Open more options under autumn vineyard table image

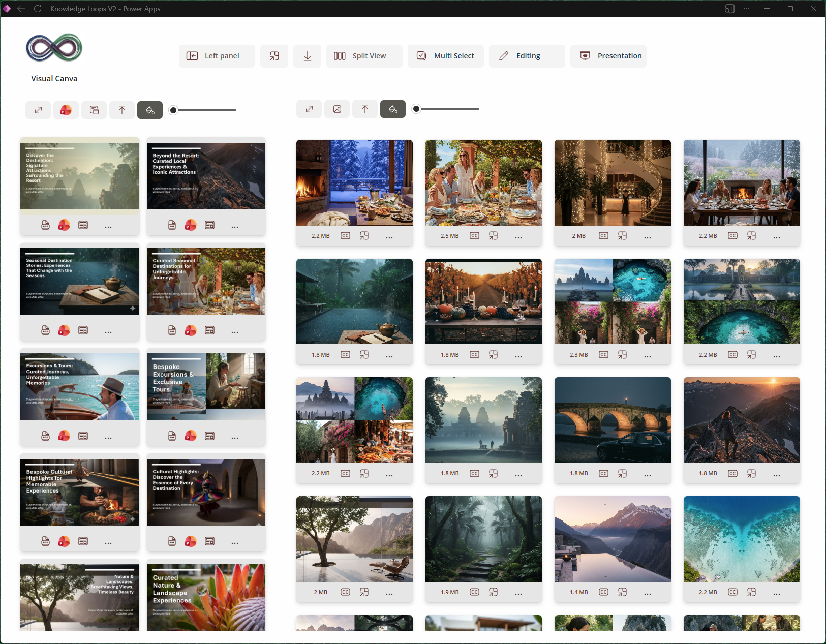pyautogui.click(x=518, y=356)
